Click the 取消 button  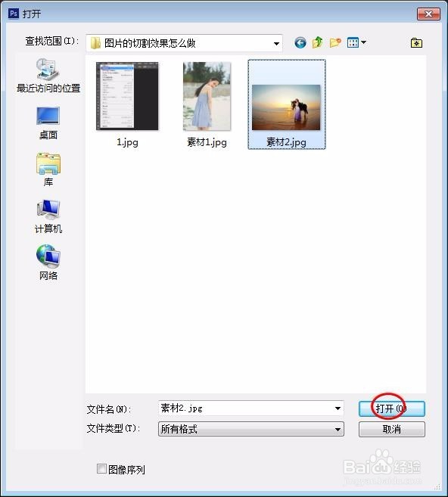click(x=391, y=429)
